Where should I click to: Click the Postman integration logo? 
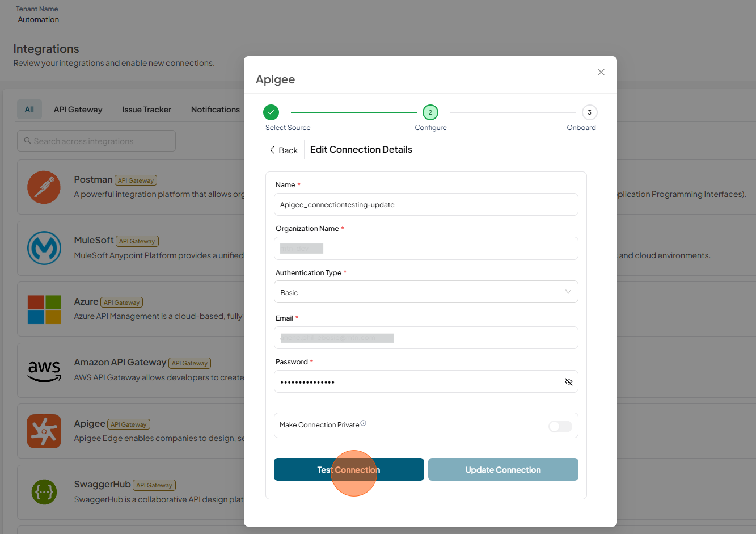click(44, 187)
